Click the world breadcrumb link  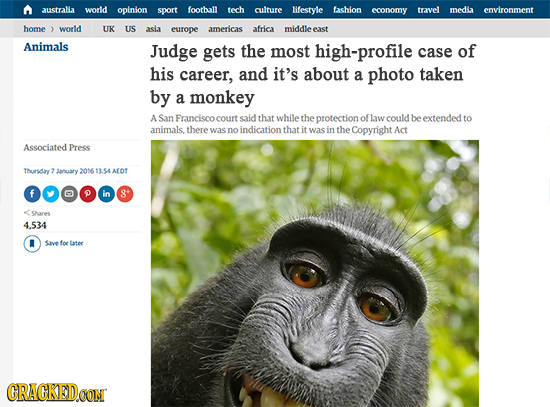click(70, 29)
